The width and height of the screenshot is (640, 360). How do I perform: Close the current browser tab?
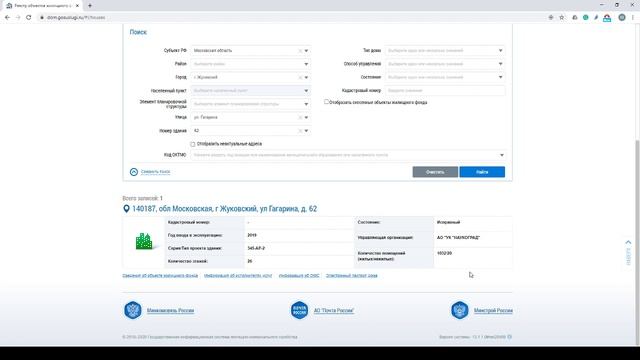coord(77,6)
